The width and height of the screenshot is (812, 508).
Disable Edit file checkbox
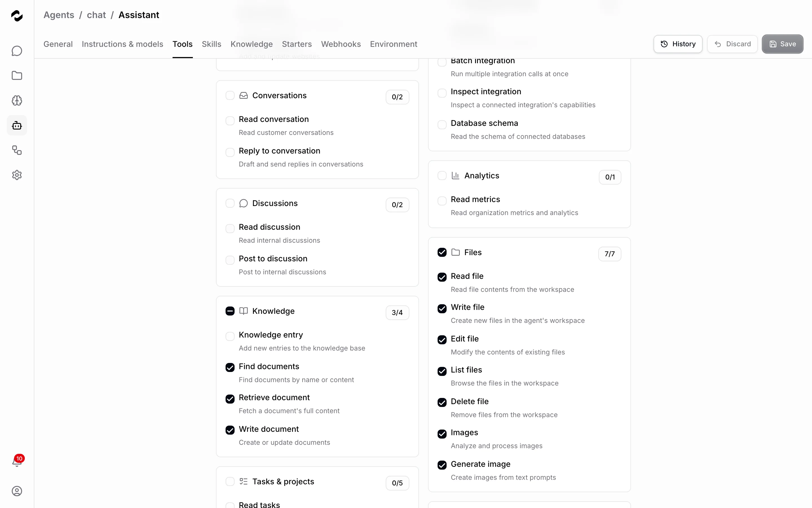coord(442,340)
